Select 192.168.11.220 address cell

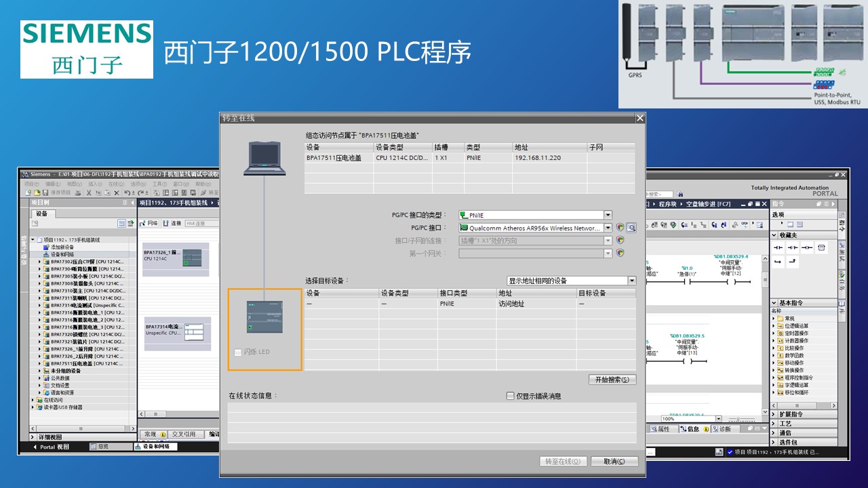549,158
